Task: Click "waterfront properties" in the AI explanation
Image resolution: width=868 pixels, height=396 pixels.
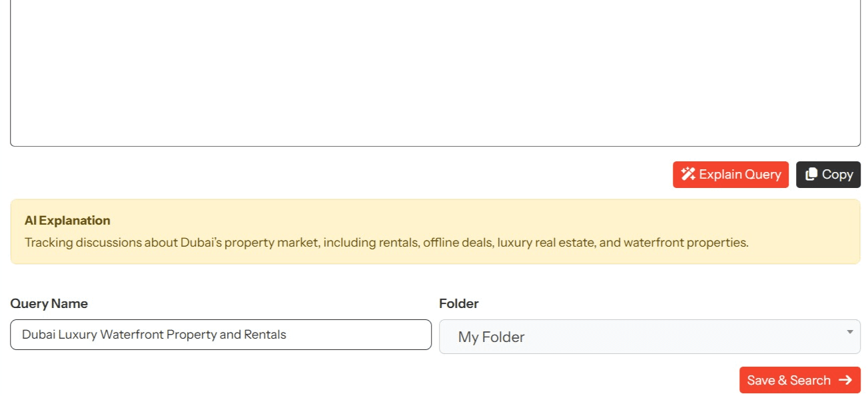Action: coord(685,243)
